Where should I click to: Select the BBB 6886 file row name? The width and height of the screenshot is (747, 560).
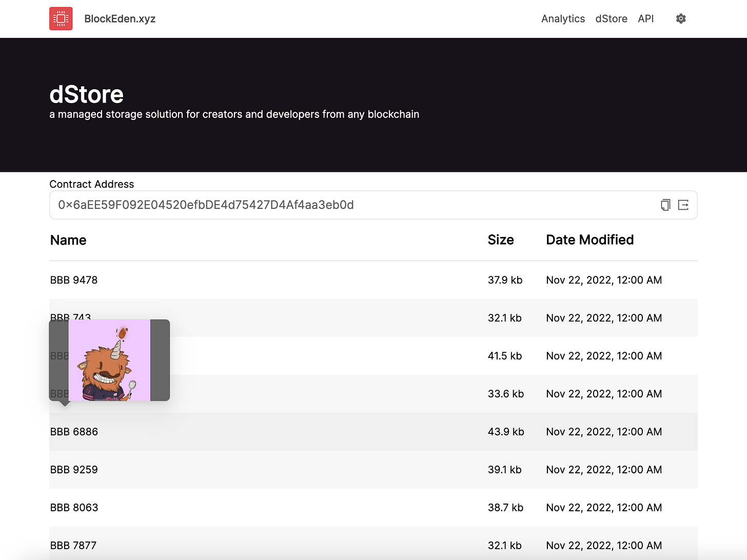(74, 432)
